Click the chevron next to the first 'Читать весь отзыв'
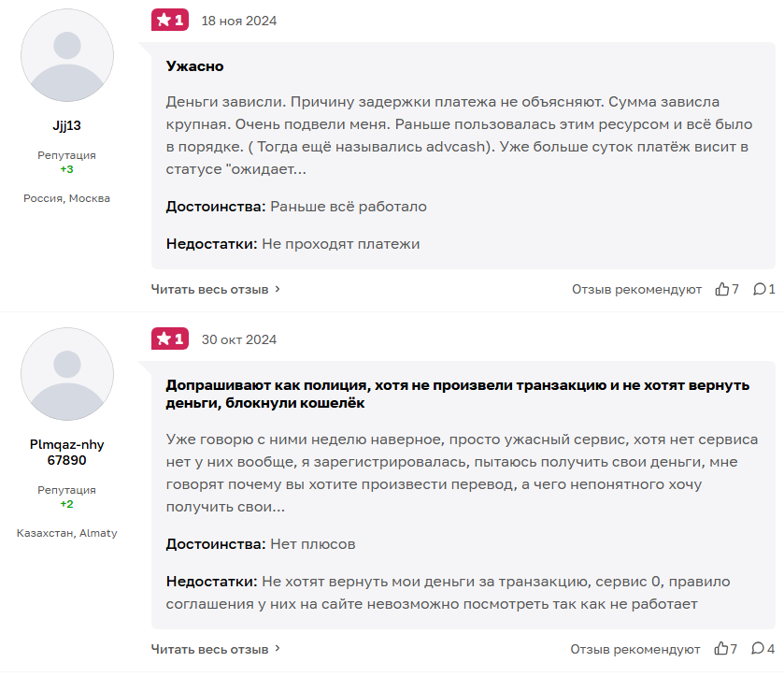784x677 pixels. [278, 289]
